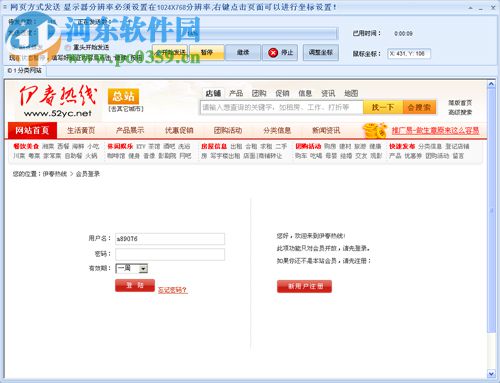The width and height of the screenshot is (500, 383).
Task: Click the 暂停 pause button
Action: 207,52
